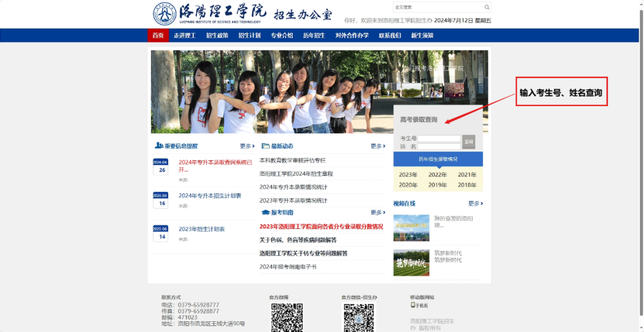Open the 2024年专升本招生计划表 link
The width and height of the screenshot is (644, 332).
click(210, 196)
